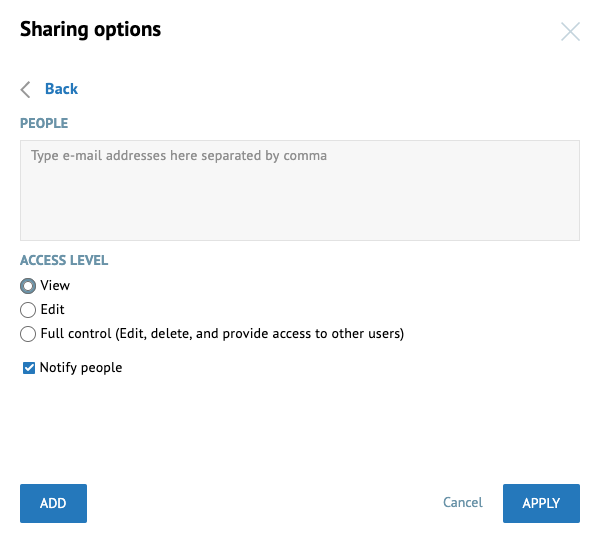The image size is (601, 543).
Task: Close the Sharing options dialog
Action: click(570, 31)
